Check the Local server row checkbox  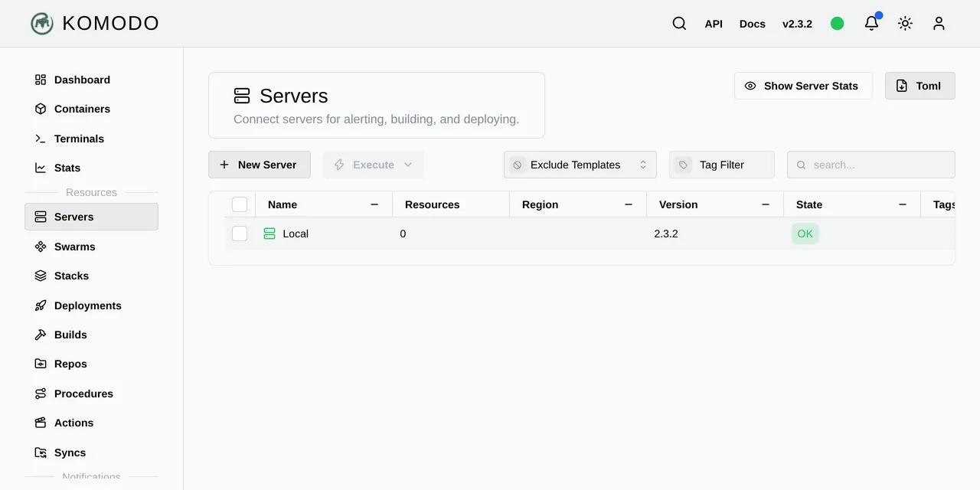pos(240,234)
